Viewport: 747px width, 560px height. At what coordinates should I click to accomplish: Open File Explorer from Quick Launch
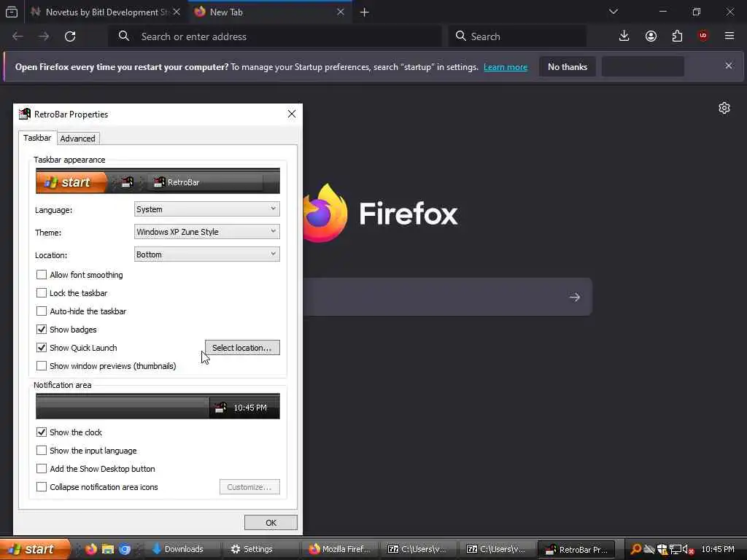click(108, 549)
